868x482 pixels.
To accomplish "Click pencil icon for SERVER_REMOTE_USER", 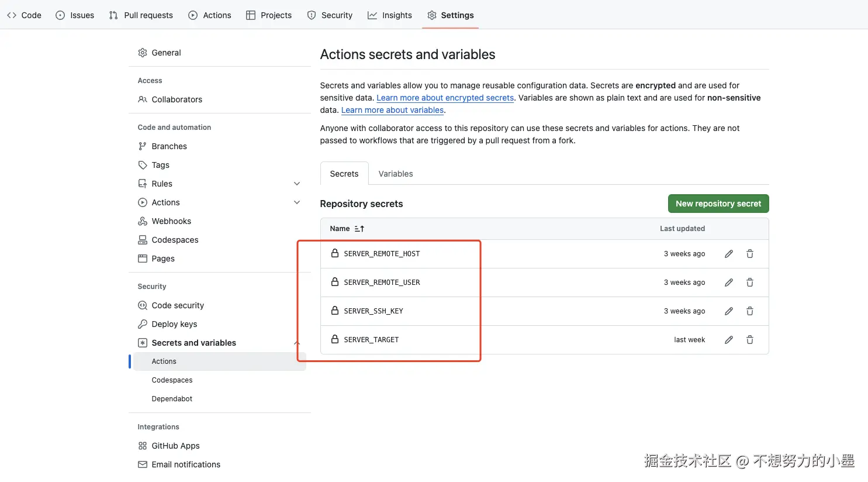I will pos(728,283).
